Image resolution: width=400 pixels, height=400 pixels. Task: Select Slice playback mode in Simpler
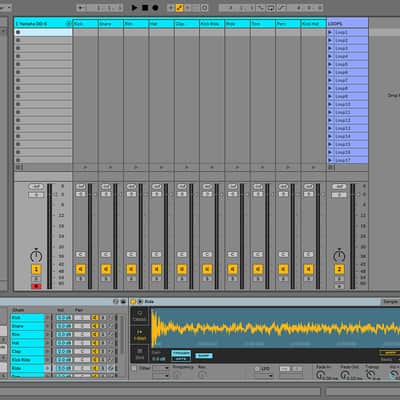pos(140,354)
